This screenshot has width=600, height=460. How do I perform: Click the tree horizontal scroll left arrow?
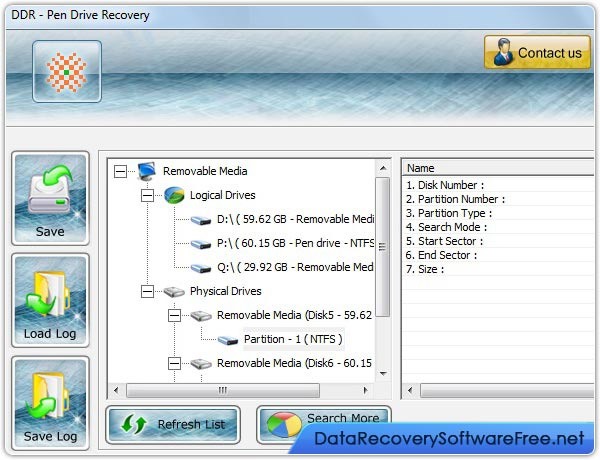(x=116, y=390)
